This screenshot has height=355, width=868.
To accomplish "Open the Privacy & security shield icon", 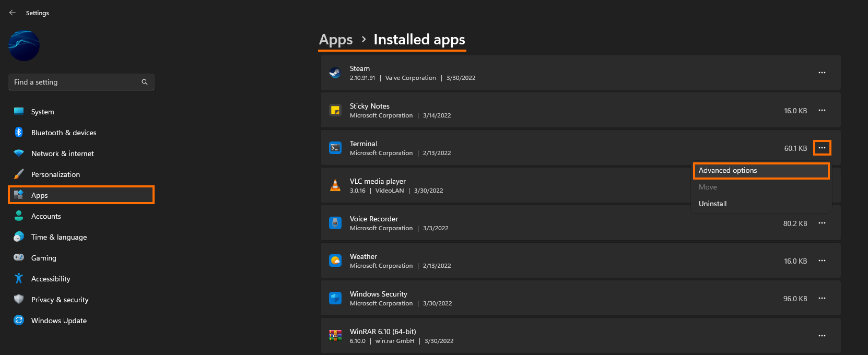I will [x=19, y=299].
